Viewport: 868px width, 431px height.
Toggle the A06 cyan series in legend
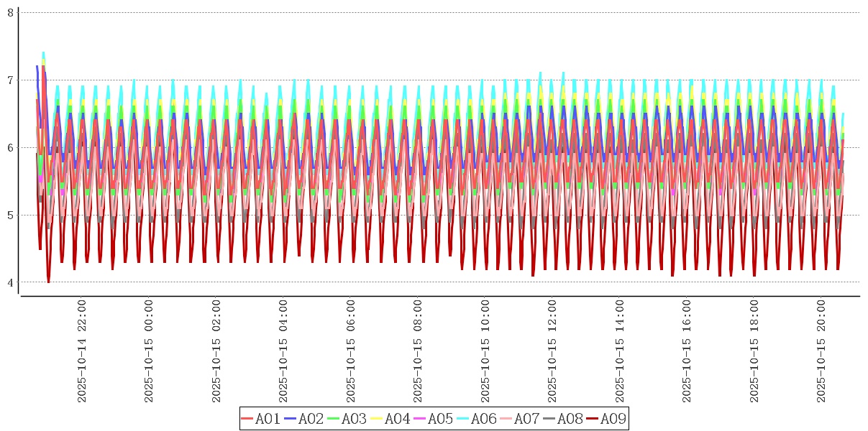coord(483,419)
